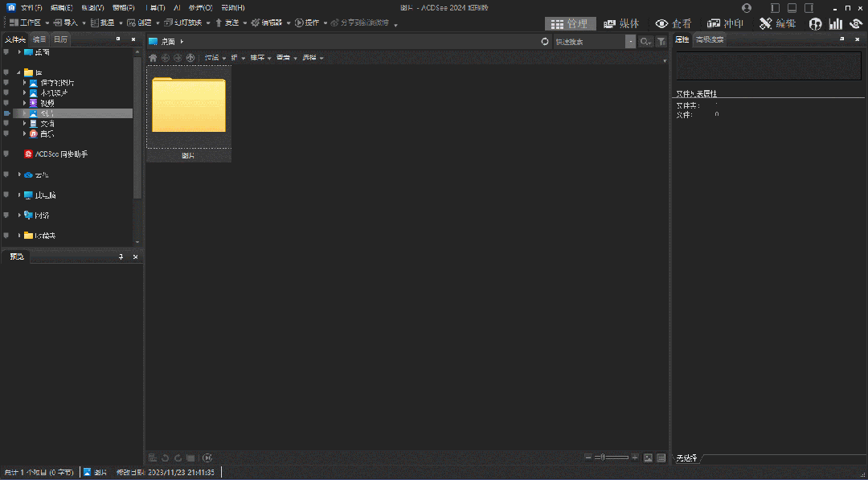
Task: Click the ACDSee app logo in title bar
Action: click(11, 7)
